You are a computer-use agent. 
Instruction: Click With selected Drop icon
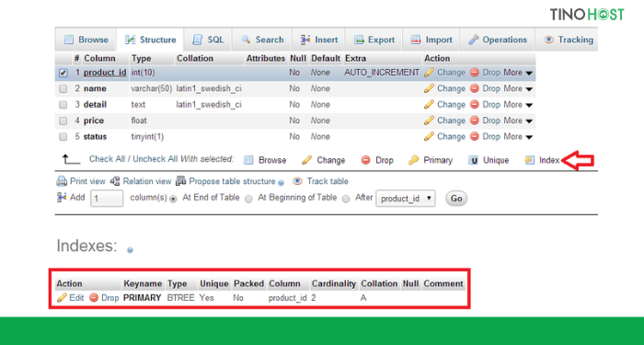(x=365, y=160)
